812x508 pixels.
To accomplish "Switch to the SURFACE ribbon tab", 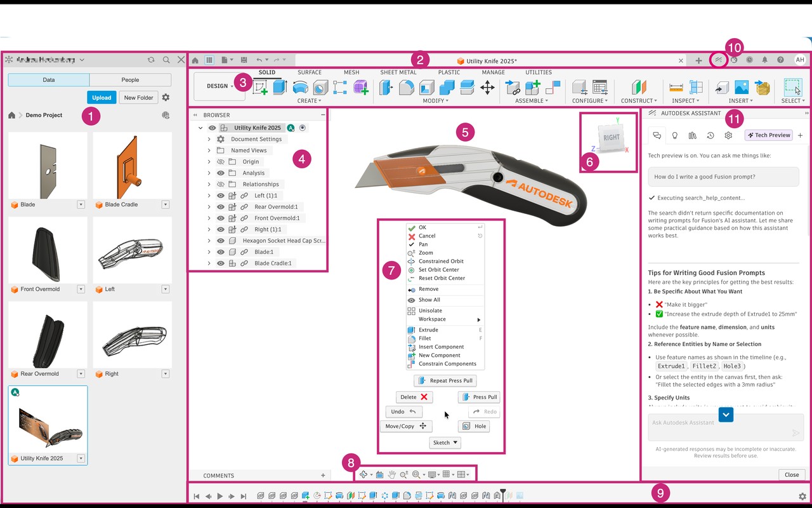I will point(310,72).
